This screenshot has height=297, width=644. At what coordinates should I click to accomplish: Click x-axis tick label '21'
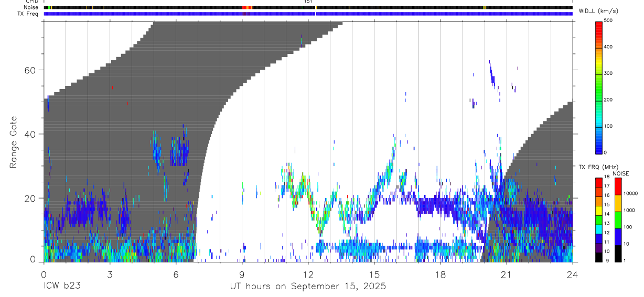pyautogui.click(x=506, y=274)
